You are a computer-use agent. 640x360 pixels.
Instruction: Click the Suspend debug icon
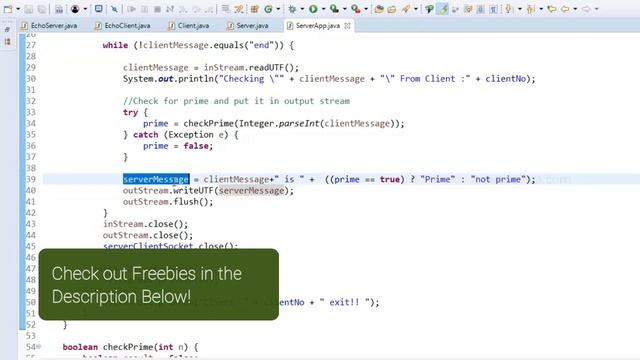tap(144, 9)
